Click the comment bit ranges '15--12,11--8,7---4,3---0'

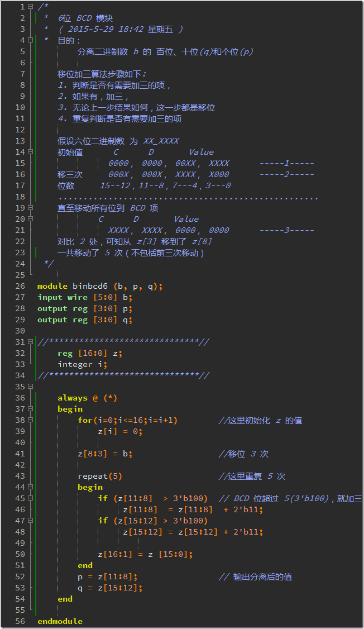pos(165,185)
